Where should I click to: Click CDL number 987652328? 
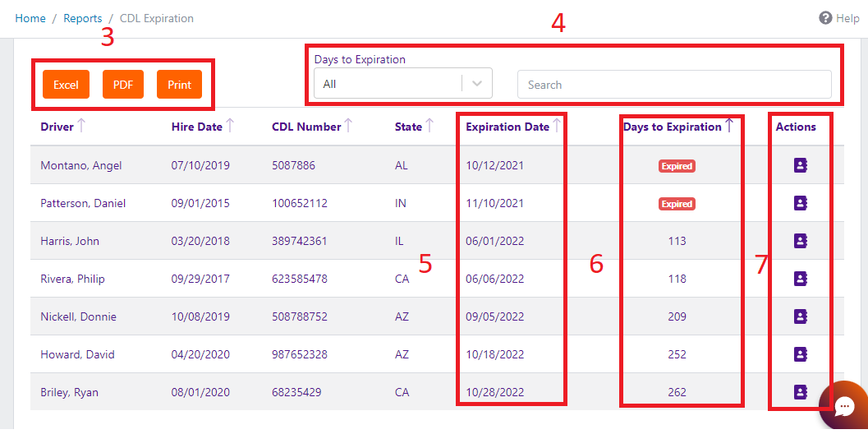click(300, 354)
